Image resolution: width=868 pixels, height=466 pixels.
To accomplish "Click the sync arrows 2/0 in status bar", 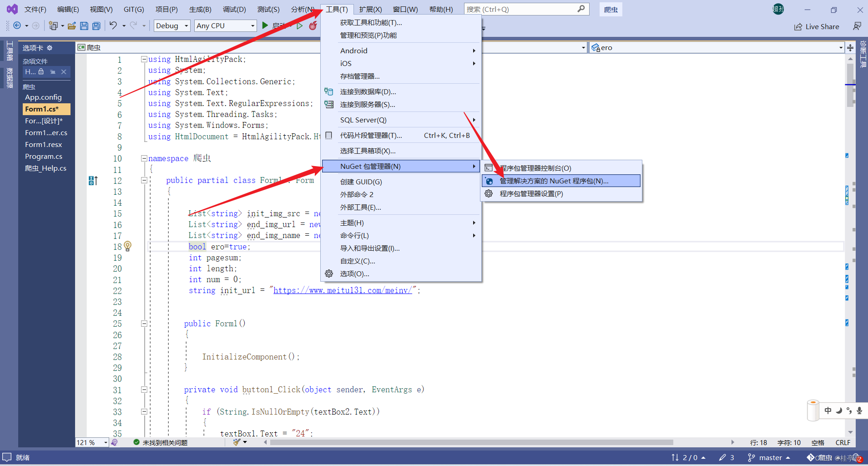I will click(x=685, y=457).
